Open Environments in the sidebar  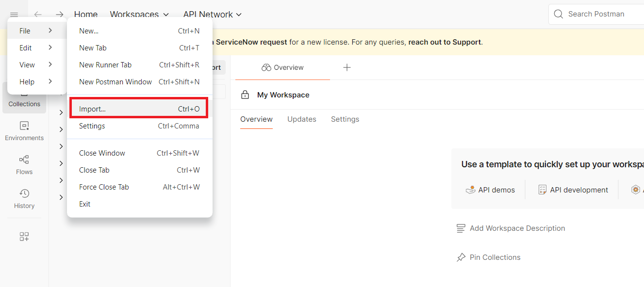pyautogui.click(x=24, y=131)
